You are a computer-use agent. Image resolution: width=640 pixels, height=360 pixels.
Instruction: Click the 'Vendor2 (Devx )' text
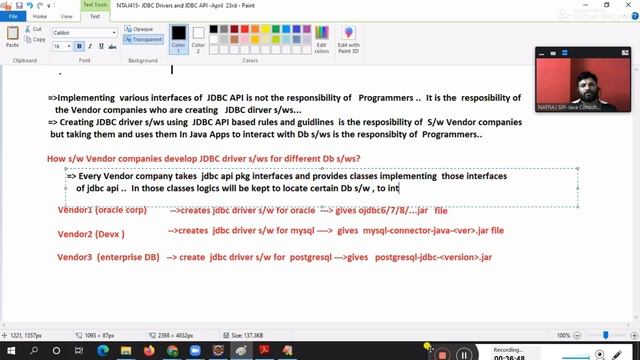tap(91, 234)
